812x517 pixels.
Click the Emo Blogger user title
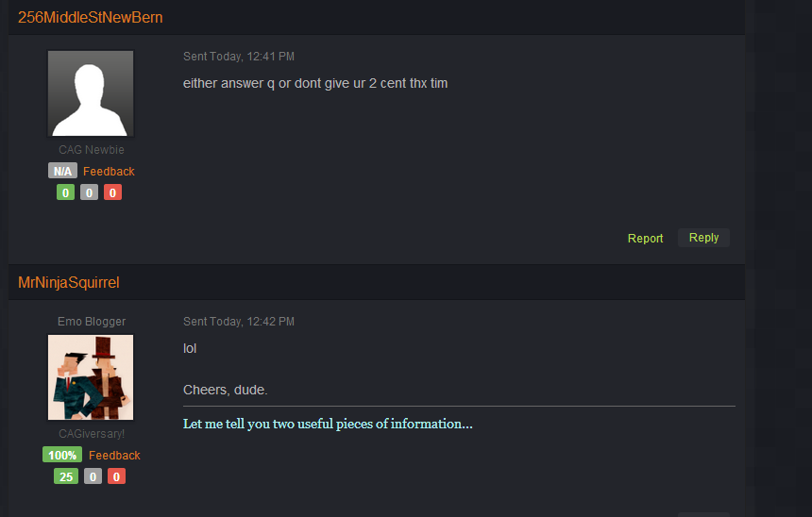(92, 322)
